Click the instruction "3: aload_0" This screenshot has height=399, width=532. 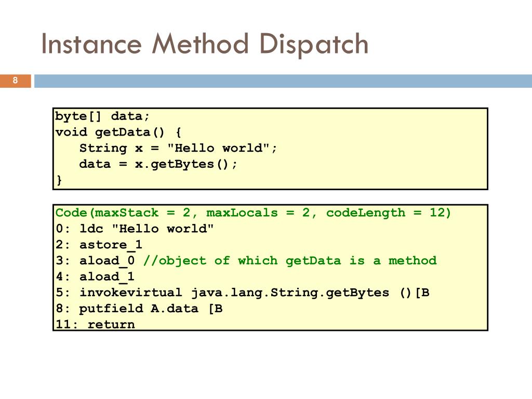[x=96, y=261]
